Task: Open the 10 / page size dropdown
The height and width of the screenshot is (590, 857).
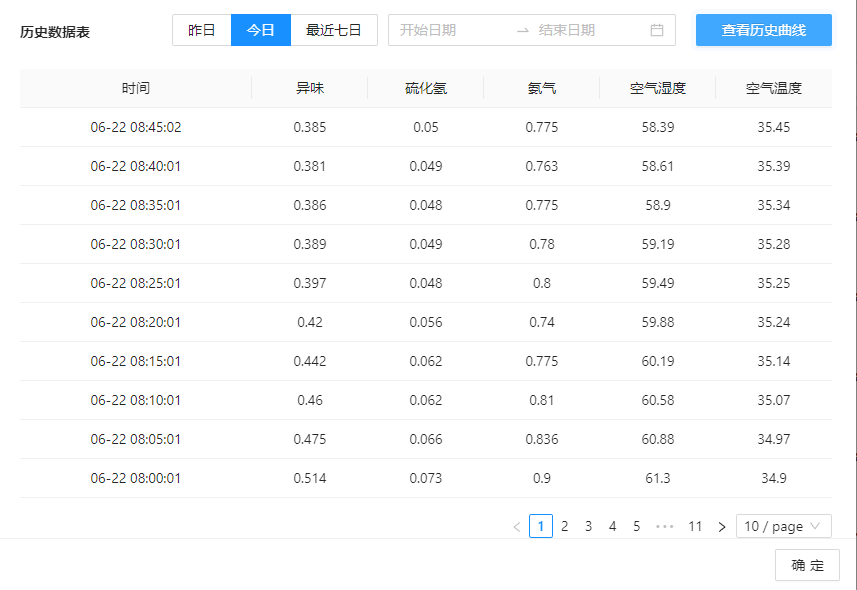Action: 784,526
